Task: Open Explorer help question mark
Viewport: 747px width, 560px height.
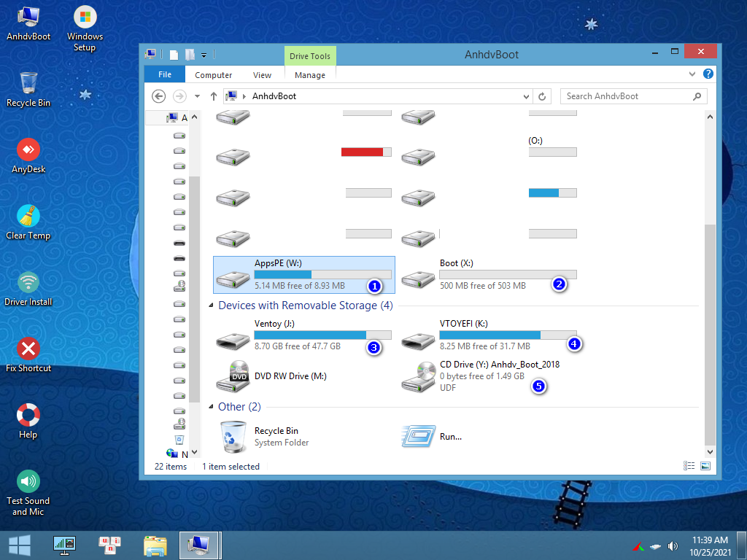Action: [708, 74]
